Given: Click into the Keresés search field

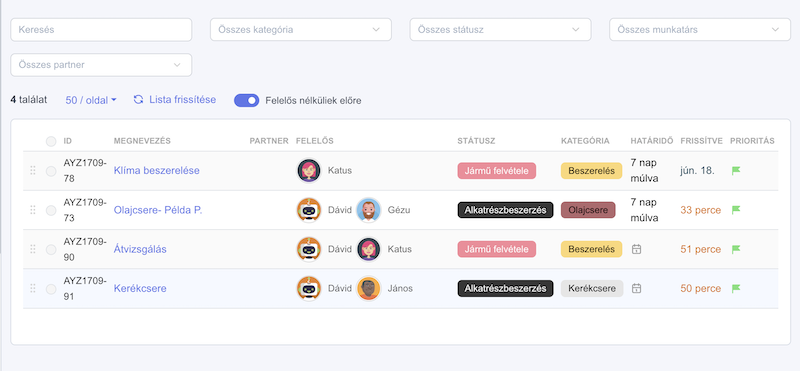Looking at the screenshot, I should (101, 30).
